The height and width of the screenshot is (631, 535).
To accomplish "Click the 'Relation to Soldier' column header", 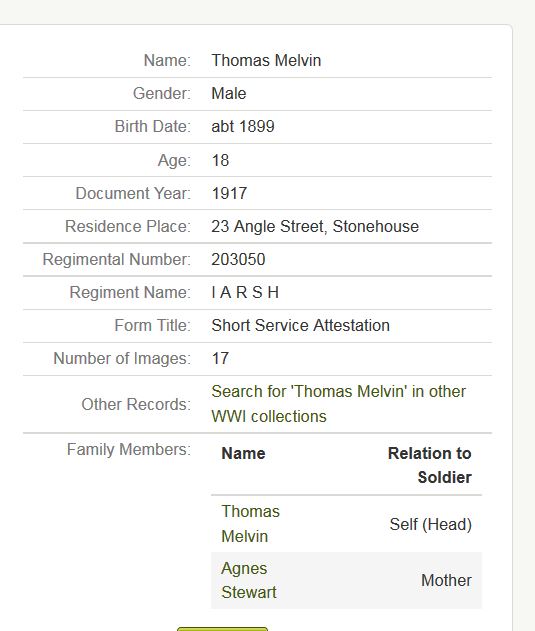I will (x=430, y=465).
